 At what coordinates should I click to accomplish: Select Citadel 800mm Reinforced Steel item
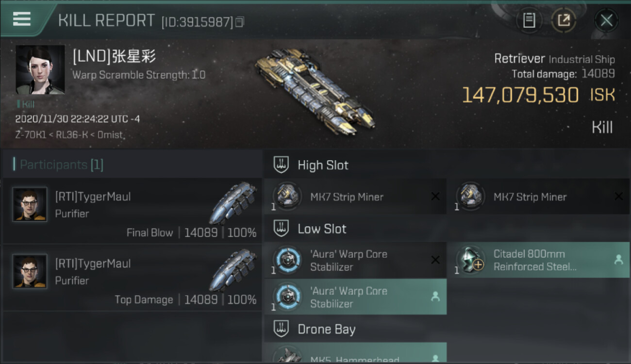click(538, 260)
